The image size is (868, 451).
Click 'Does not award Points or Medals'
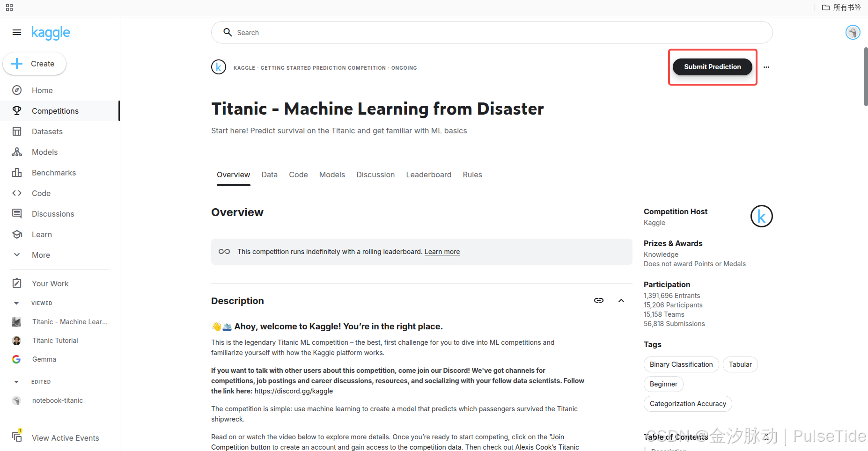click(694, 264)
